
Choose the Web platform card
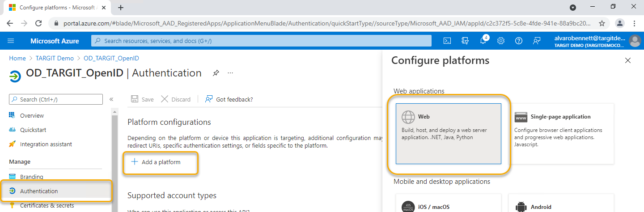tap(449, 134)
